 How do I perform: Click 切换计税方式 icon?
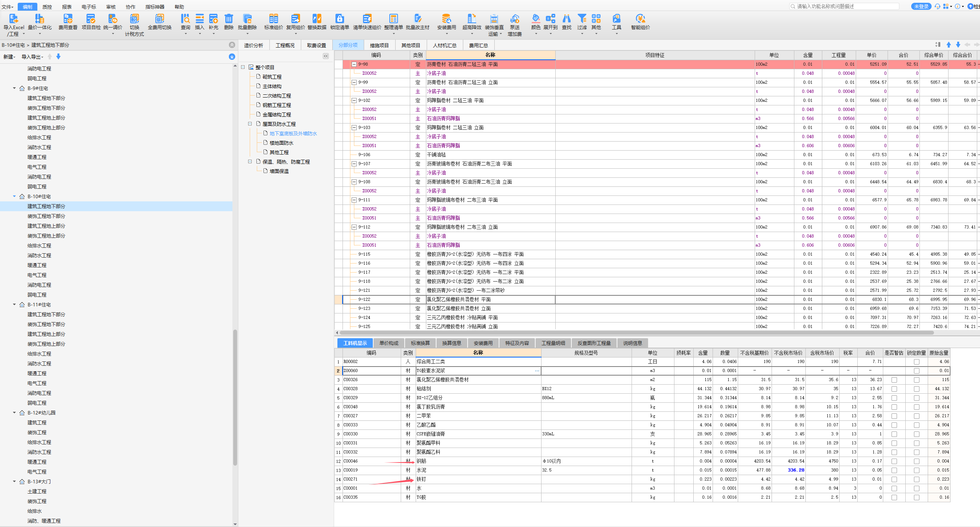tap(134, 24)
